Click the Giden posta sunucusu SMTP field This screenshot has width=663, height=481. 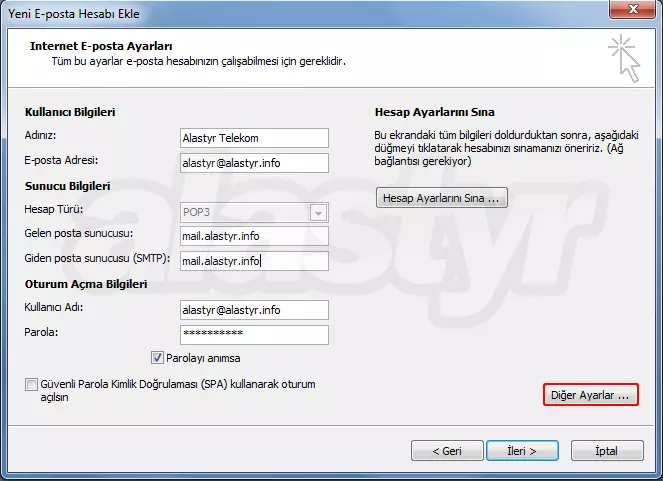tap(254, 261)
